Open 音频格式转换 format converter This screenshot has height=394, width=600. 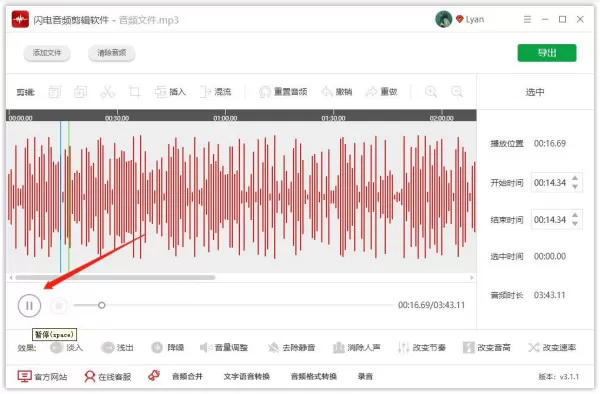coord(314,376)
